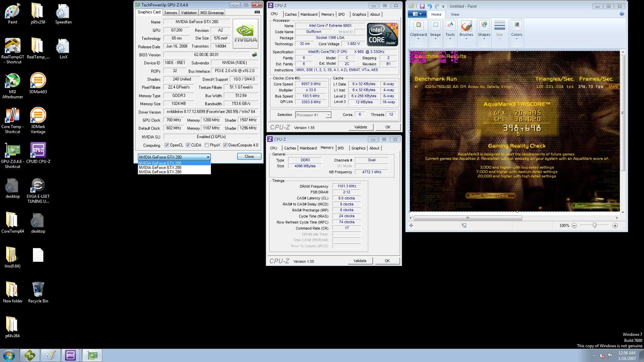The image size is (644, 362).
Task: Click the Windows Start orb
Action: (x=9, y=355)
